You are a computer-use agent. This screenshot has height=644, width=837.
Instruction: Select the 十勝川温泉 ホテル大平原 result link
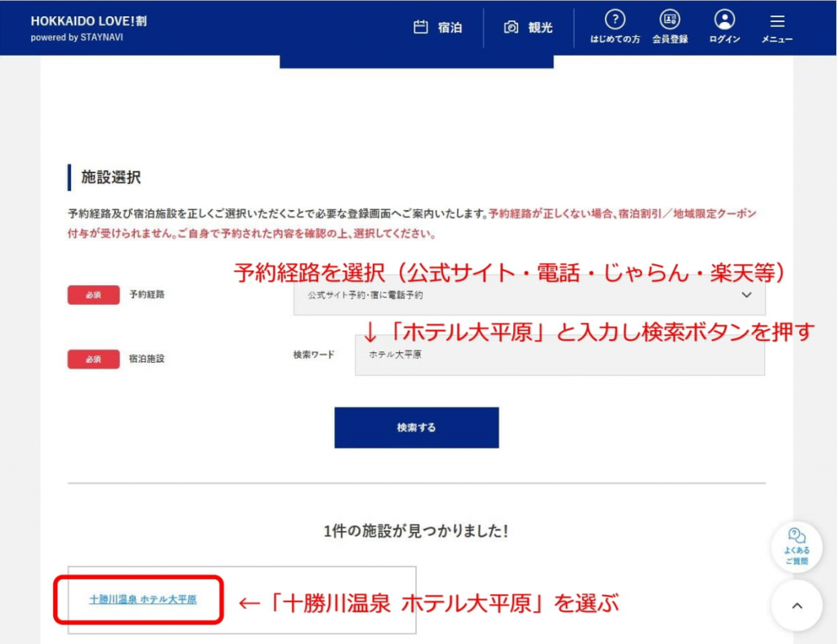(x=142, y=600)
